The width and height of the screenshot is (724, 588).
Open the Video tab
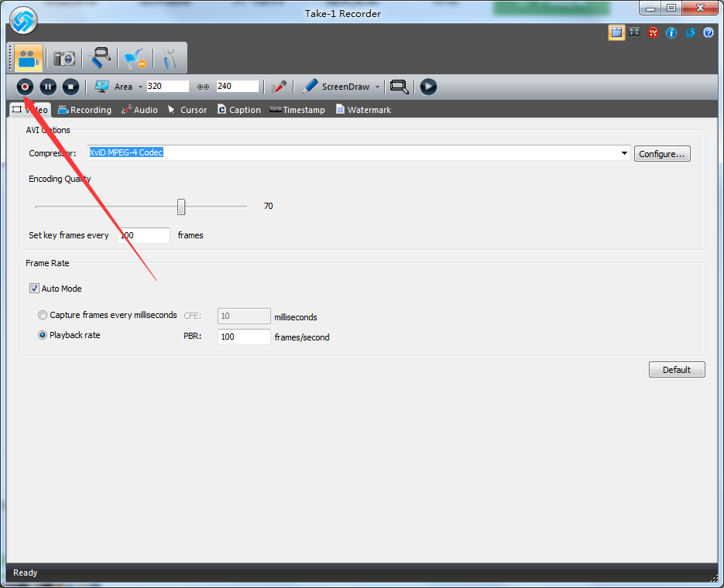(x=29, y=110)
